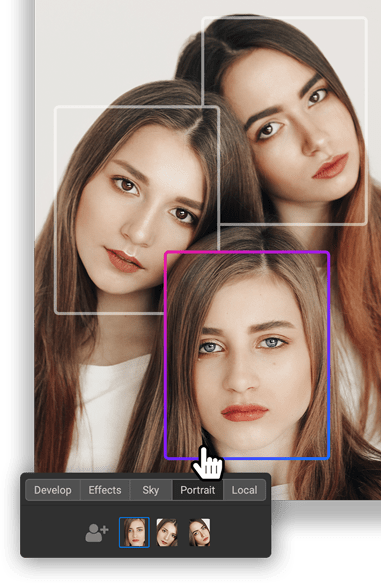Click the active Portrait tab
381x583 pixels.
pos(198,490)
